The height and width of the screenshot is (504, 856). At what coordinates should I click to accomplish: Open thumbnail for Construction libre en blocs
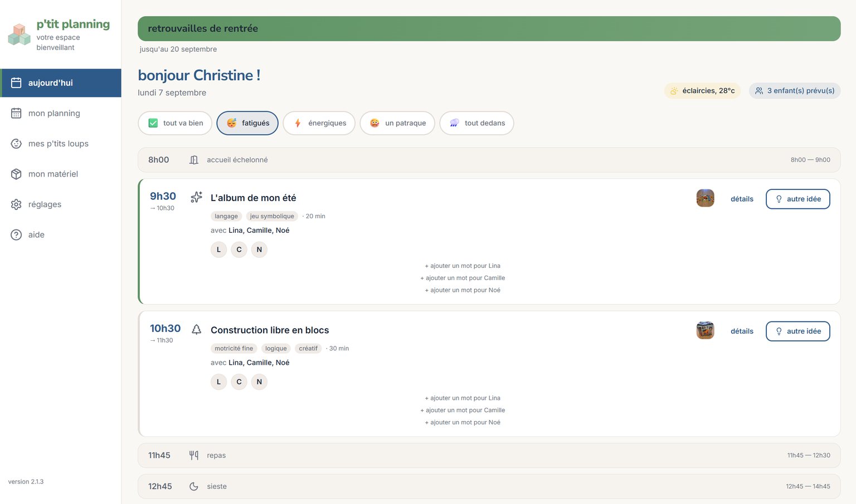(705, 330)
